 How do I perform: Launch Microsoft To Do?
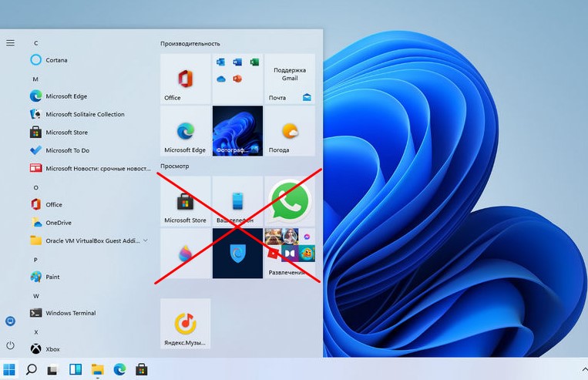[x=90, y=150]
